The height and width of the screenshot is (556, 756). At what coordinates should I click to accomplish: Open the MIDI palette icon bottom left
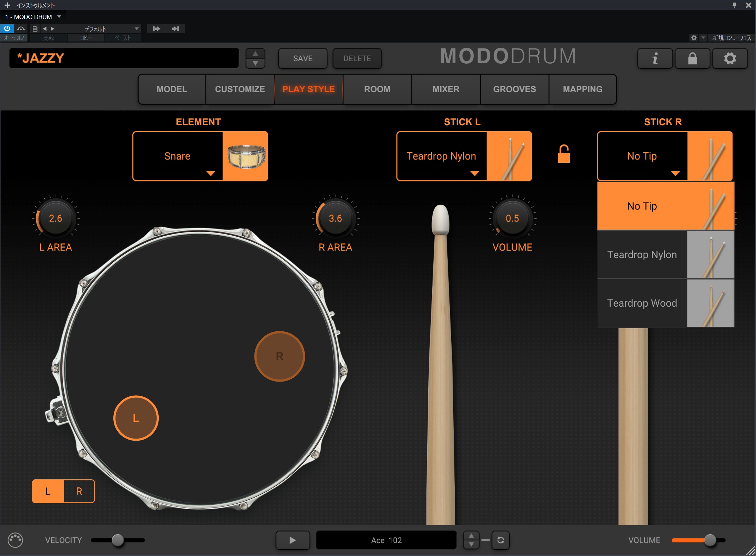point(15,540)
